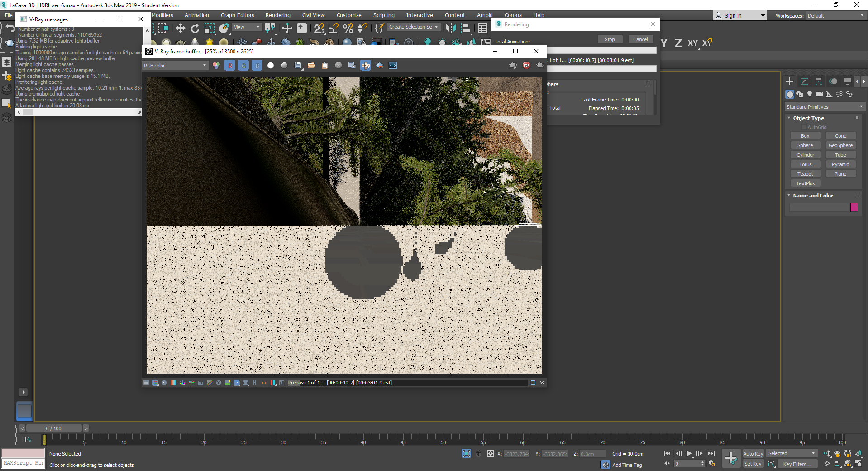The image size is (868, 471).
Task: Open the Scripting menu
Action: coord(384,15)
